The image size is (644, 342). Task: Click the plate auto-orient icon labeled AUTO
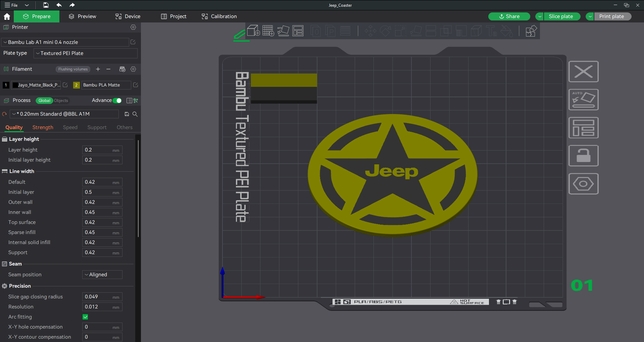tap(583, 100)
